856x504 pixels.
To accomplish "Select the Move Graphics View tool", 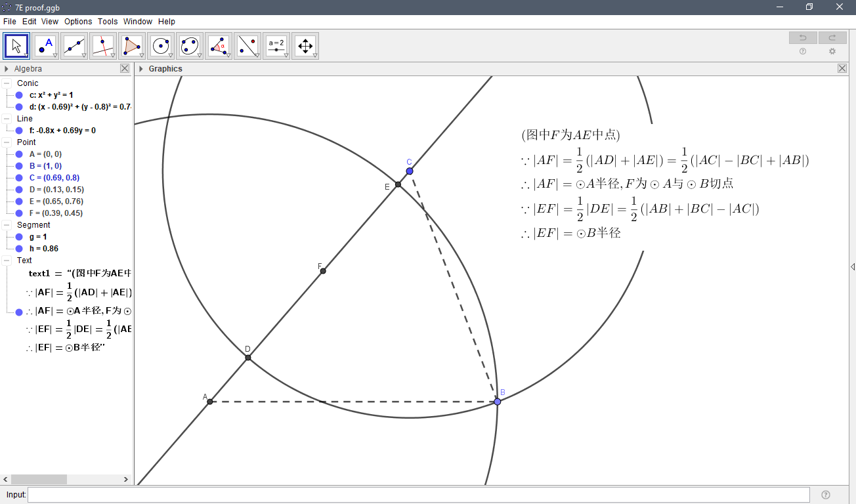I will (305, 45).
